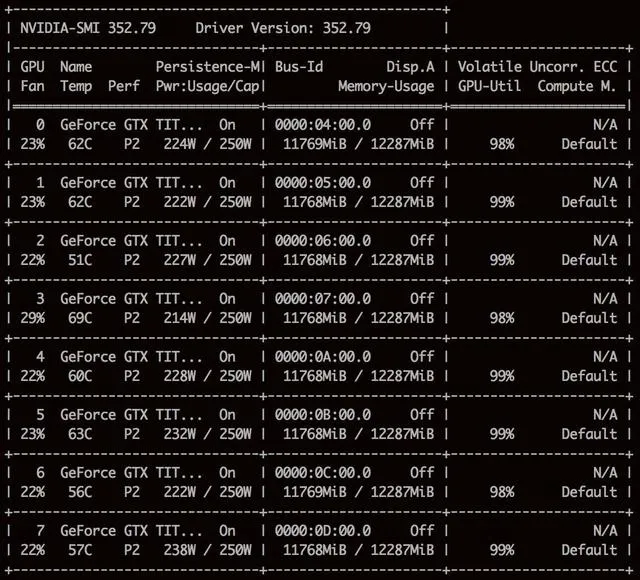This screenshot has height=580, width=640.
Task: Click the Memory-Usage column header
Action: click(385, 86)
